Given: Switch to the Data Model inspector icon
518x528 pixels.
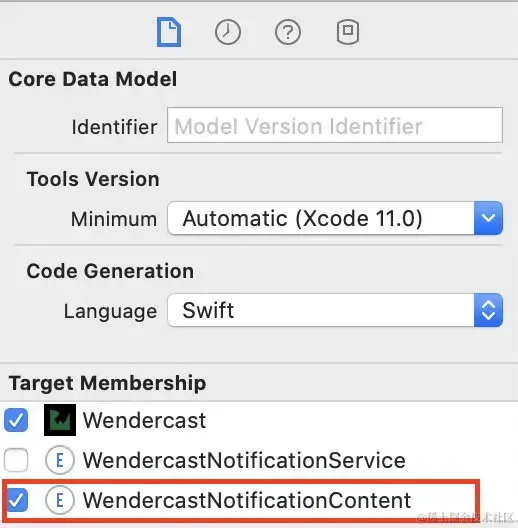Looking at the screenshot, I should point(348,32).
